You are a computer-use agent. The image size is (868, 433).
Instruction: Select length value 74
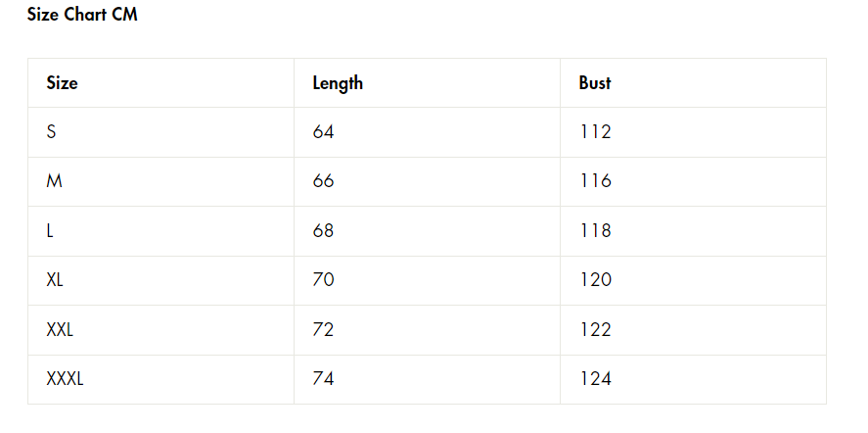click(x=323, y=379)
